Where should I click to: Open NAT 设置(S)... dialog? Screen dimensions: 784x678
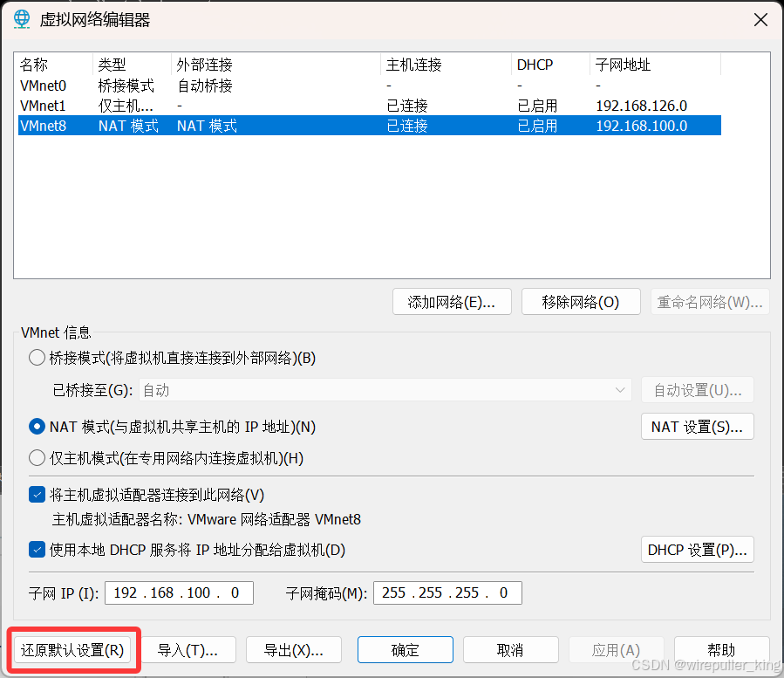[x=698, y=427]
